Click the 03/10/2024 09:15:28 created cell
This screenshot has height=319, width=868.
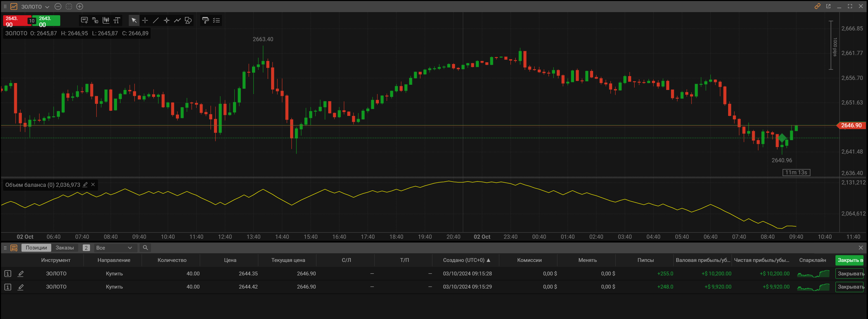(x=467, y=274)
